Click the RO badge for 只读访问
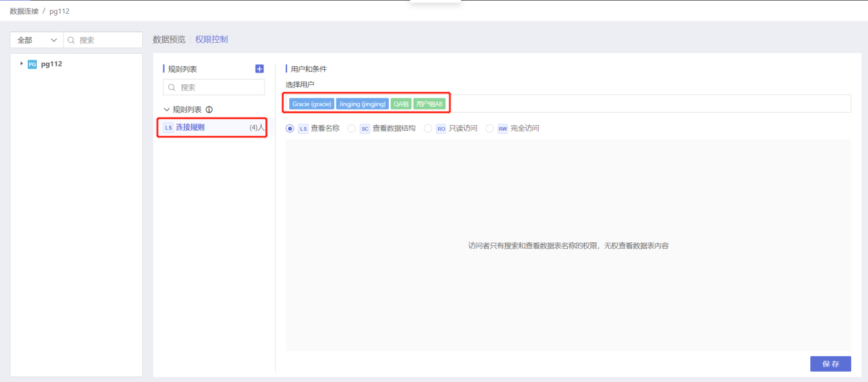This screenshot has height=382, width=868. point(441,128)
